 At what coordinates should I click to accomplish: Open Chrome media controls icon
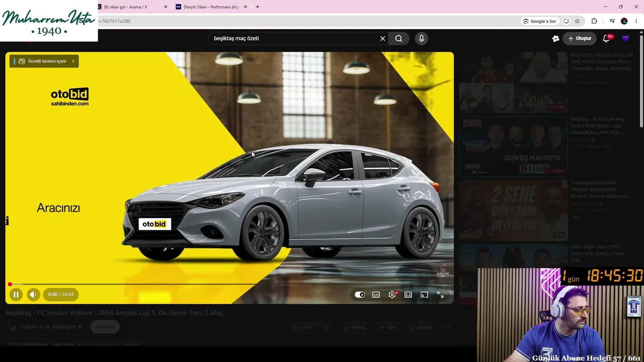pos(612,21)
